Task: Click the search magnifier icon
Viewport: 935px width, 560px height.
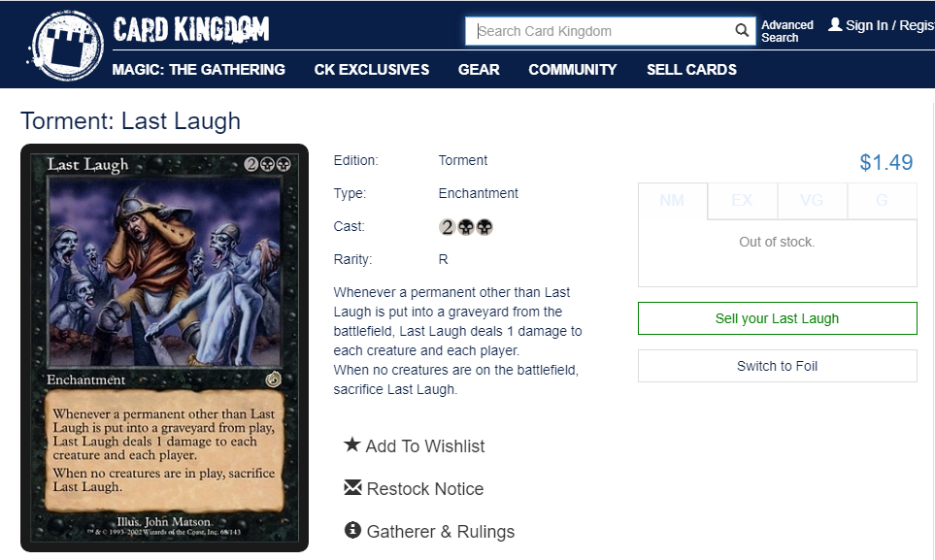Action: pyautogui.click(x=741, y=30)
